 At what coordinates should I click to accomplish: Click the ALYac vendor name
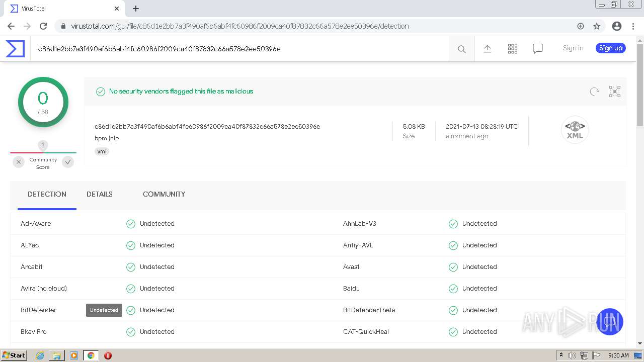click(x=30, y=245)
